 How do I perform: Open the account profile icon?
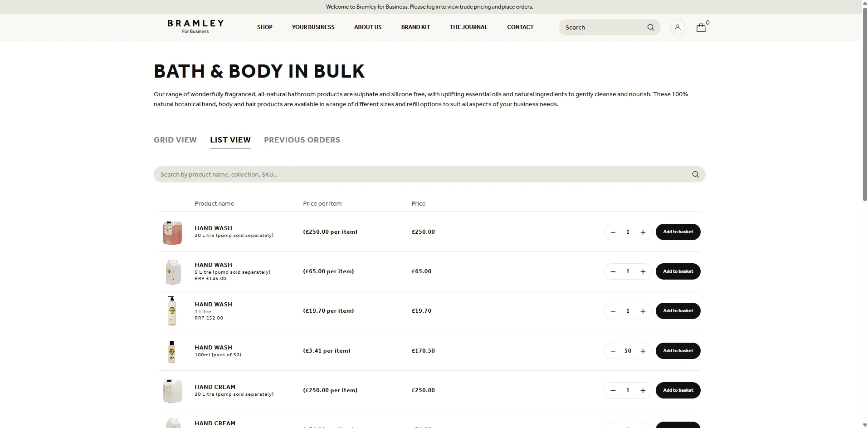click(x=678, y=27)
